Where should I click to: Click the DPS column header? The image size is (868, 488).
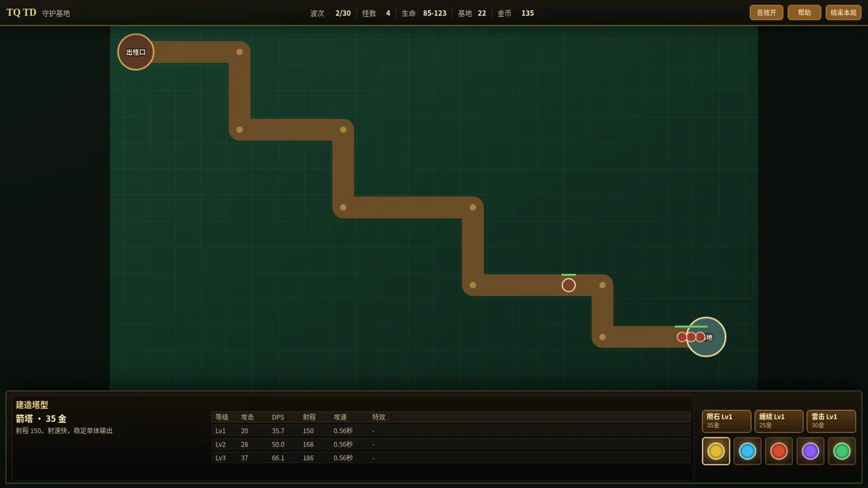pyautogui.click(x=278, y=418)
